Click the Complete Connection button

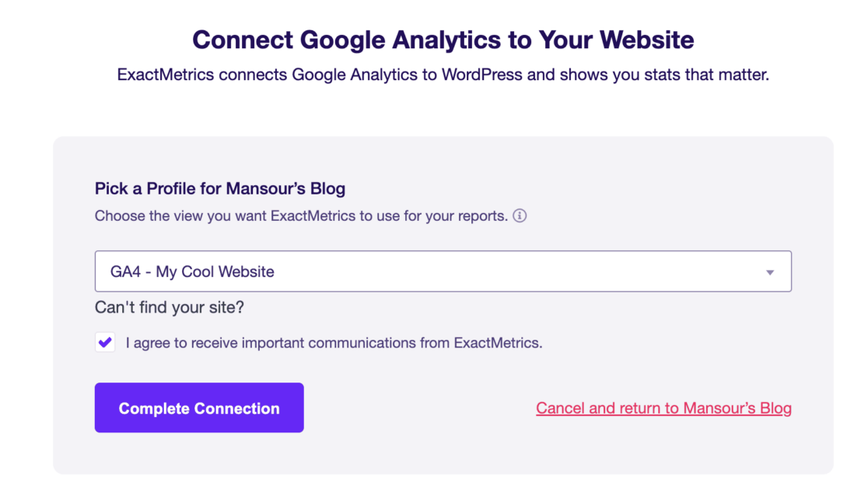point(199,407)
